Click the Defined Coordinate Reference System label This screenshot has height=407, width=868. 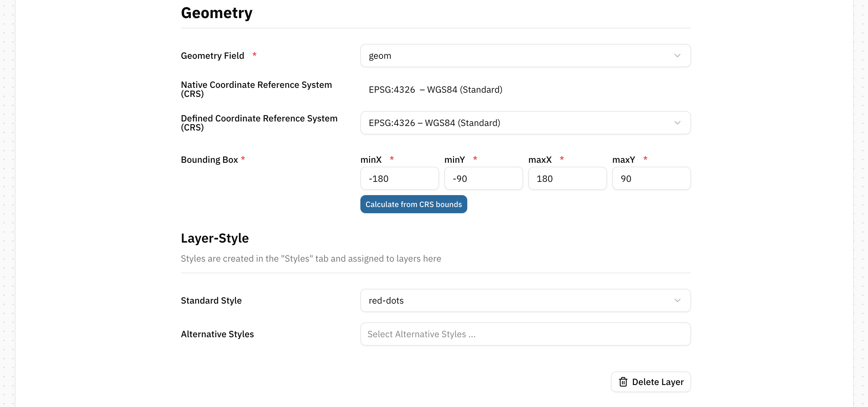pyautogui.click(x=259, y=123)
